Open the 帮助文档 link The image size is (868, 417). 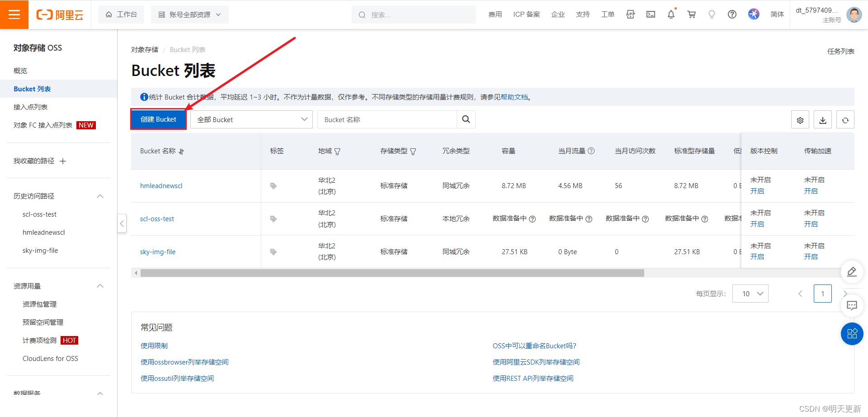click(x=514, y=97)
